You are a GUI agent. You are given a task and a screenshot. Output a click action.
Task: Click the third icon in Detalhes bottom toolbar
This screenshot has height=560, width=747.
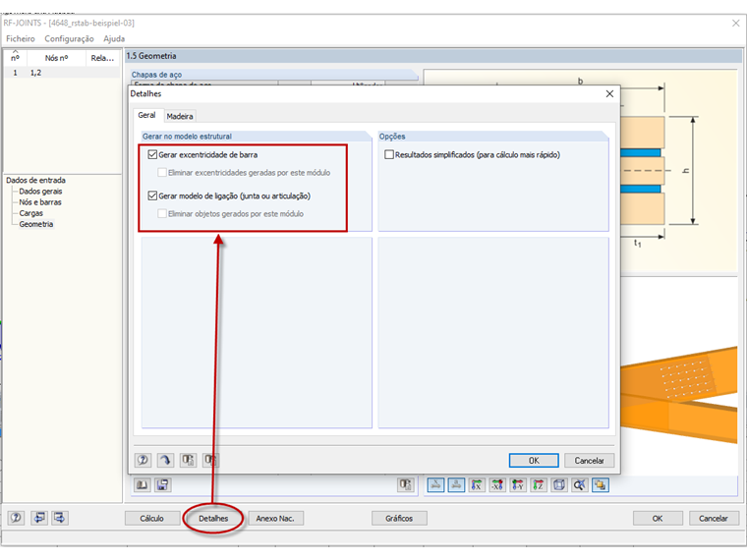pos(188,460)
